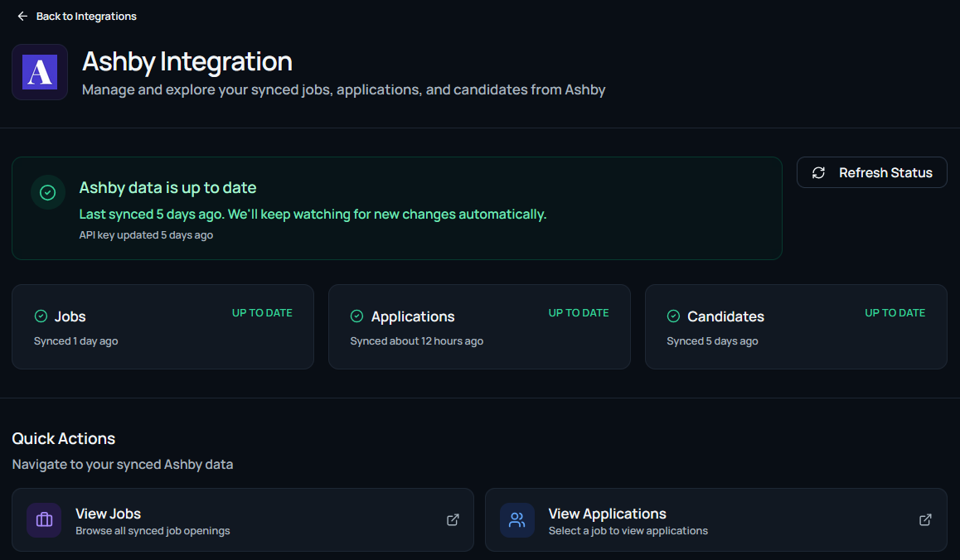960x560 pixels.
Task: Click the Ashby logo icon
Action: pos(40,72)
